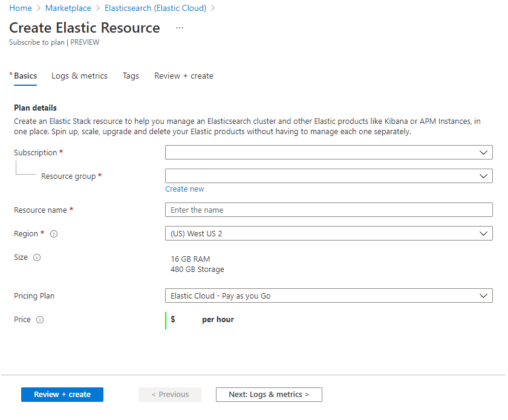
Task: Click the Price info icon
Action: [x=40, y=320]
